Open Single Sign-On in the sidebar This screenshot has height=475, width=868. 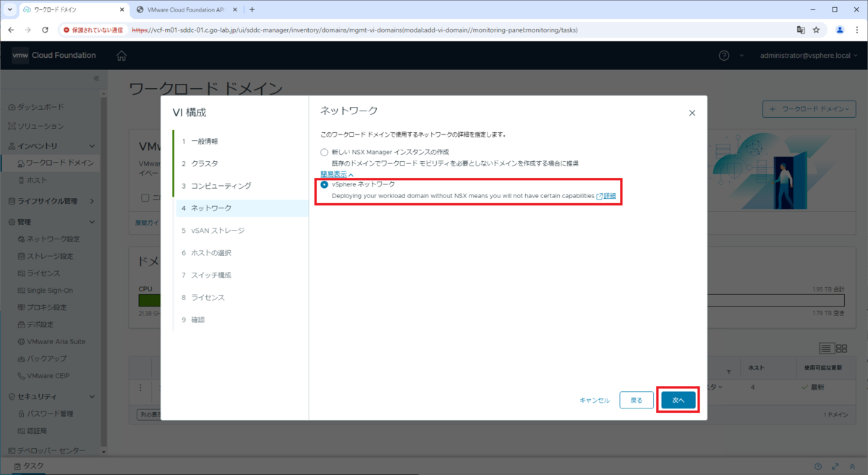pos(44,291)
